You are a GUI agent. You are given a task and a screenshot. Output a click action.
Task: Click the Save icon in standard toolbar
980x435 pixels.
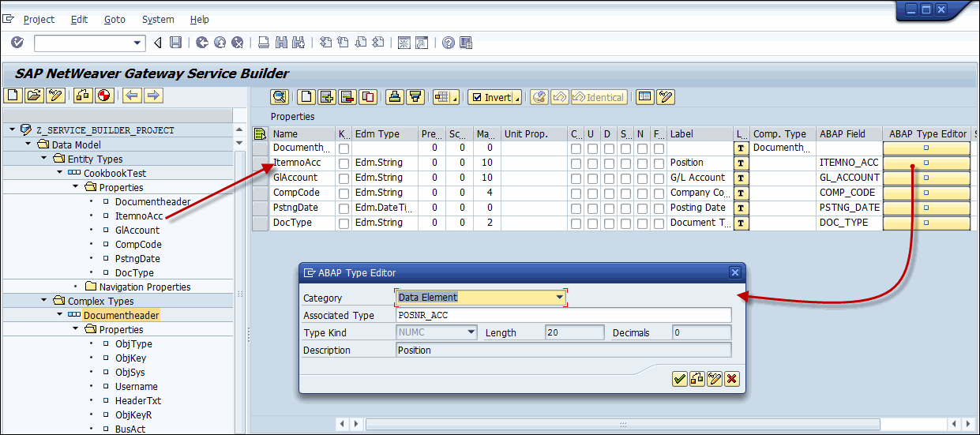point(176,43)
